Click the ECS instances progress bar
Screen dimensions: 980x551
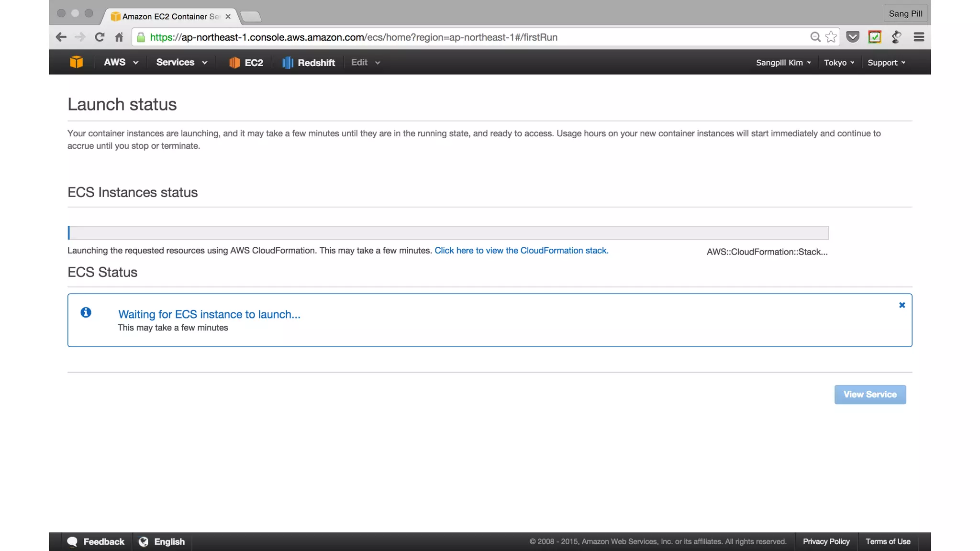tap(448, 233)
